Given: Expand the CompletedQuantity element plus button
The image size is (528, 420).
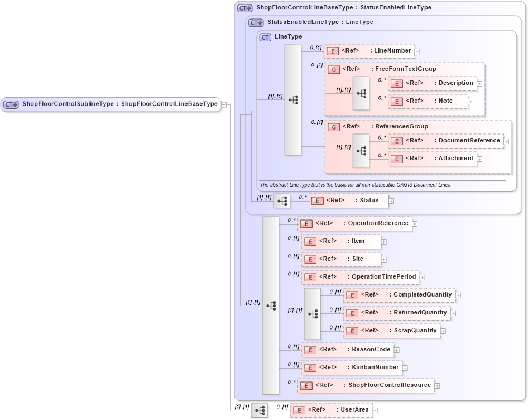Looking at the screenshot, I should tap(457, 295).
